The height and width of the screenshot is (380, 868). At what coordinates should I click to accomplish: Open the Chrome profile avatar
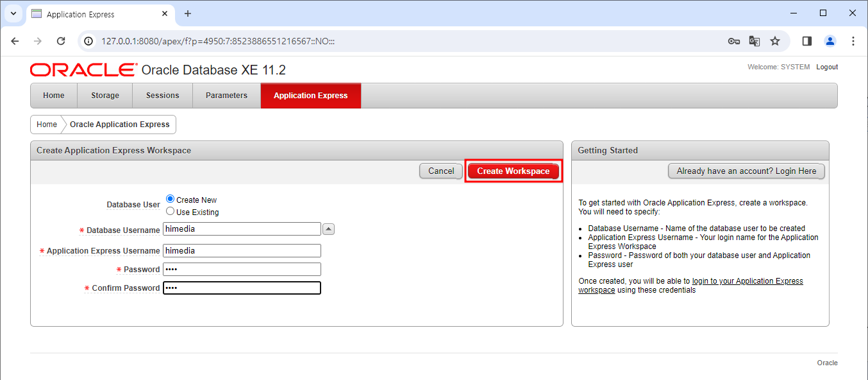(830, 41)
